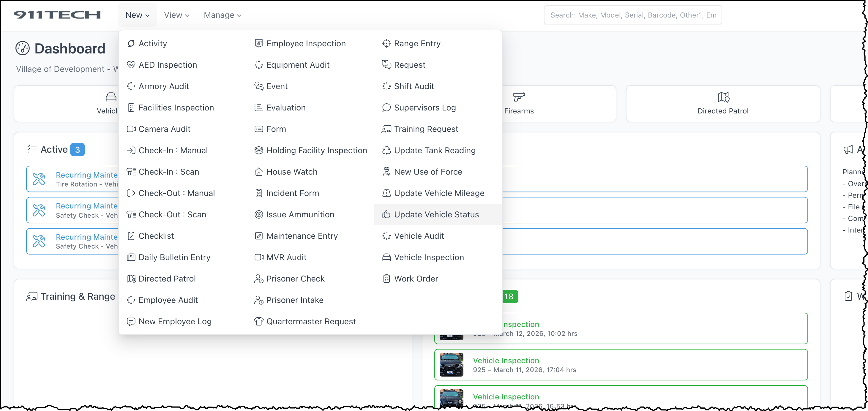Open the Tire Rotation recurring maintenance item
Screen dimensions: 868x411
click(74, 179)
